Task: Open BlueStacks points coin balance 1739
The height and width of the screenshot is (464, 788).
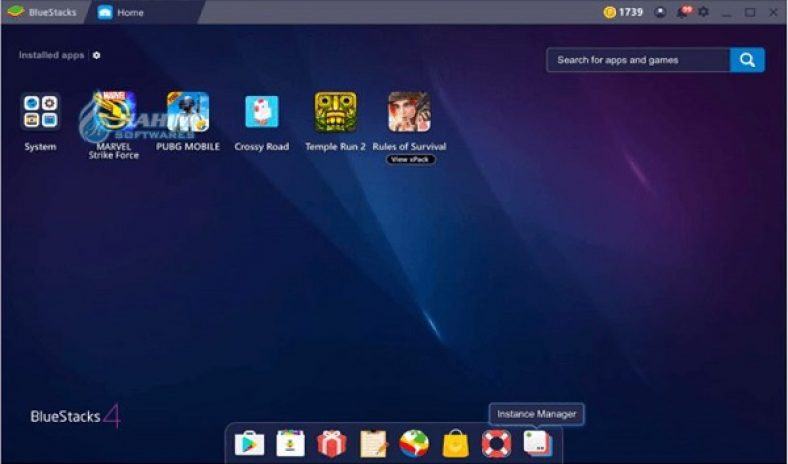Action: (x=623, y=12)
